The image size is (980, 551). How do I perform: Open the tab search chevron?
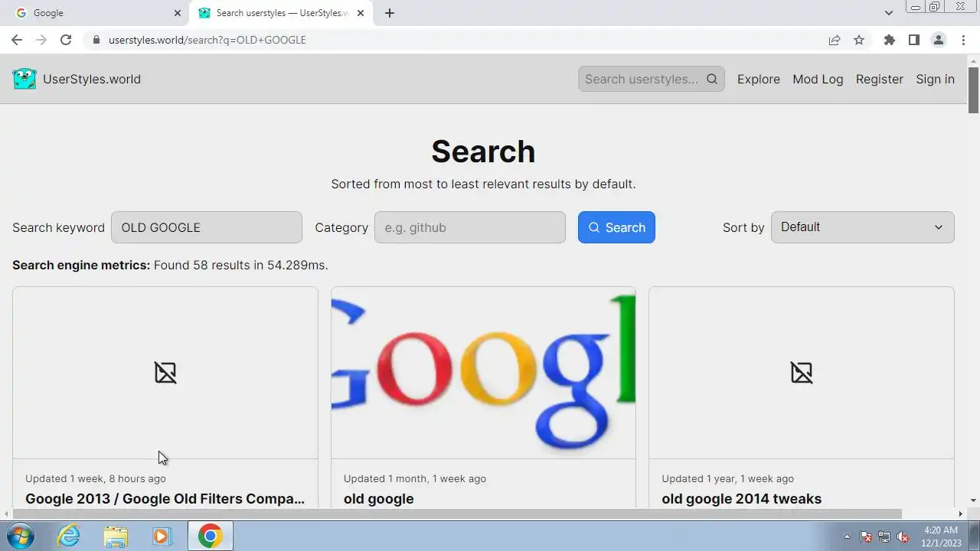click(888, 13)
